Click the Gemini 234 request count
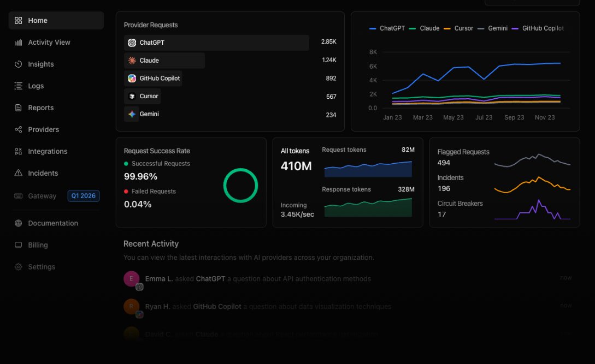 pyautogui.click(x=331, y=115)
